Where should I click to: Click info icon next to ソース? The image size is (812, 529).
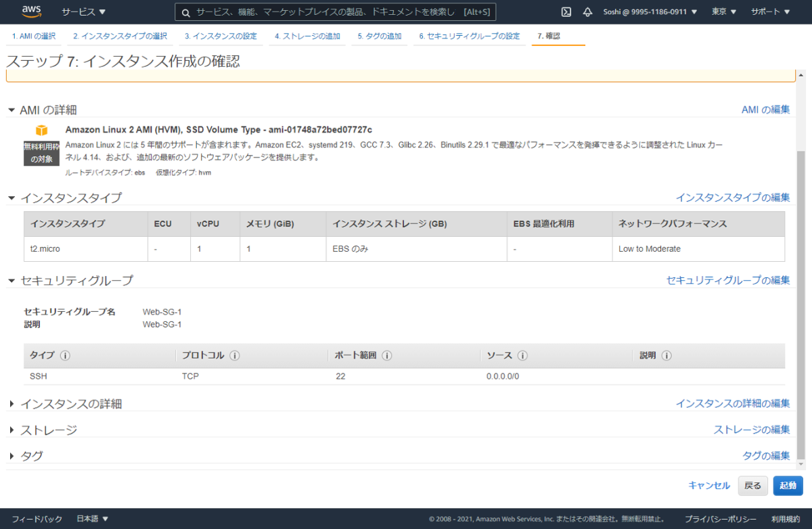(x=522, y=356)
